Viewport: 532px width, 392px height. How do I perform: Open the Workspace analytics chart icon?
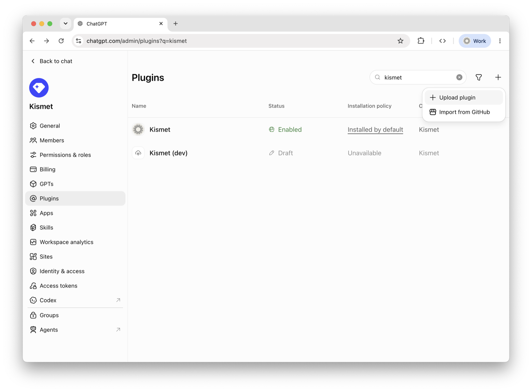point(33,242)
